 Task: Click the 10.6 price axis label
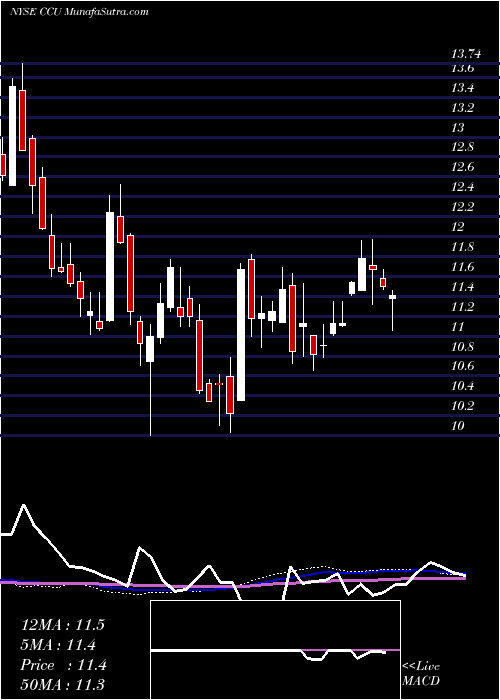click(x=462, y=367)
